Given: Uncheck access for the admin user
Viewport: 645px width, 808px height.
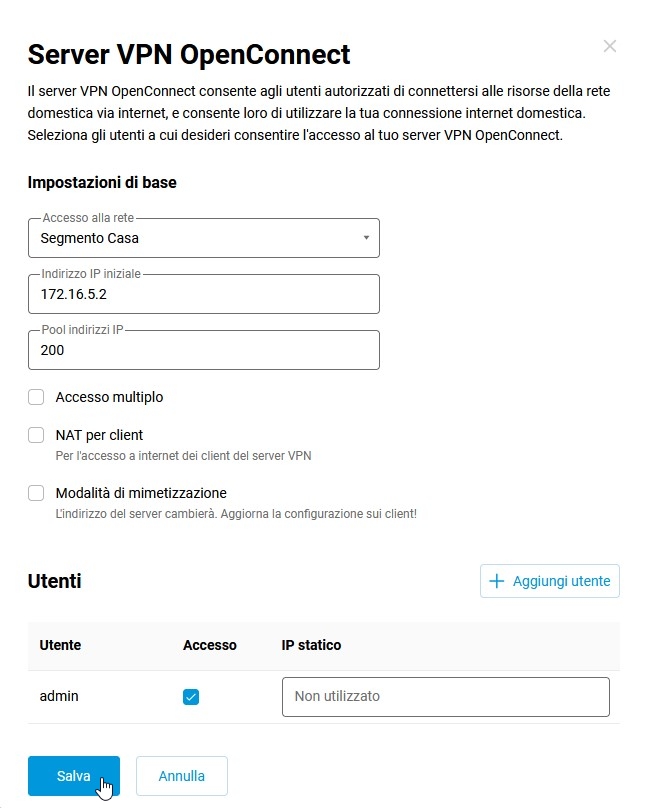Looking at the screenshot, I should click(x=191, y=697).
